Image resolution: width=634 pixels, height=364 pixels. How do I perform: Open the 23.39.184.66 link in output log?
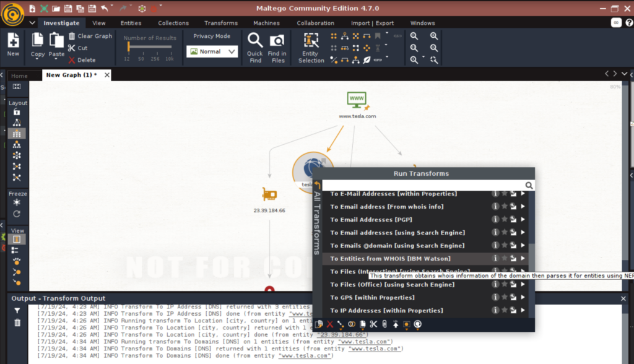tap(342, 334)
